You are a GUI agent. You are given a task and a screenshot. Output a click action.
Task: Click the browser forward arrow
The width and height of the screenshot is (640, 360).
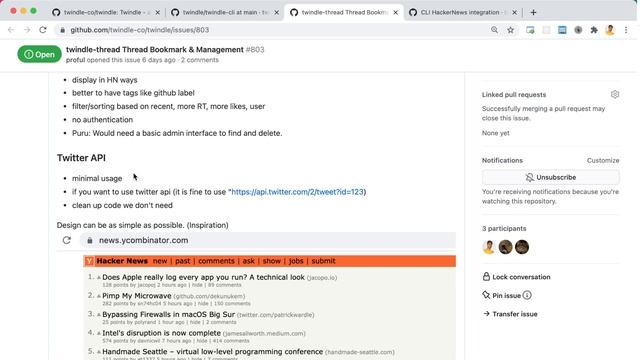27,30
